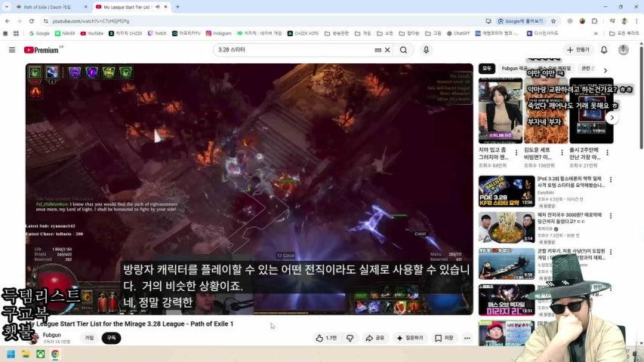Open options for 치마 입고 Short
This screenshot has width=644, height=362.
pyautogui.click(x=516, y=152)
